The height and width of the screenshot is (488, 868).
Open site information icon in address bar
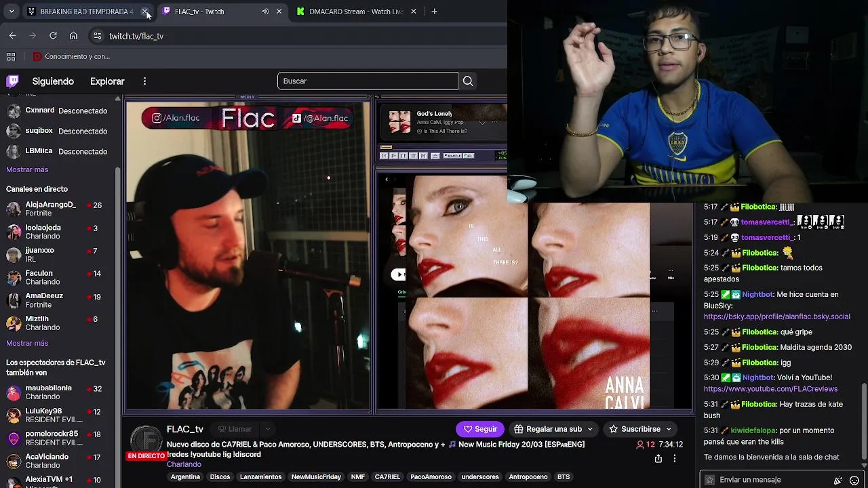[97, 36]
